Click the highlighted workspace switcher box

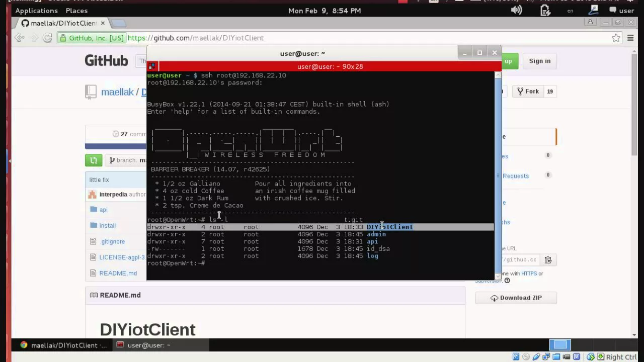[x=559, y=344]
